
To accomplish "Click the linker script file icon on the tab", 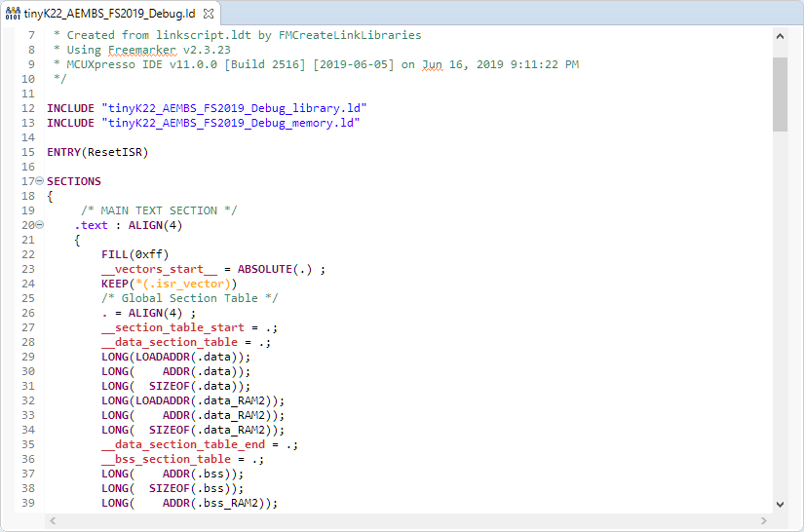I will (13, 14).
